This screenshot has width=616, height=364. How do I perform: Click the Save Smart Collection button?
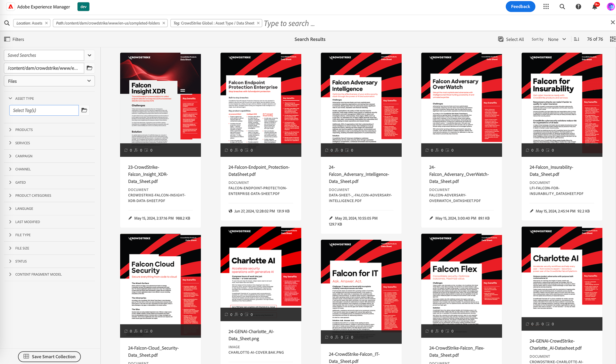coord(49,356)
